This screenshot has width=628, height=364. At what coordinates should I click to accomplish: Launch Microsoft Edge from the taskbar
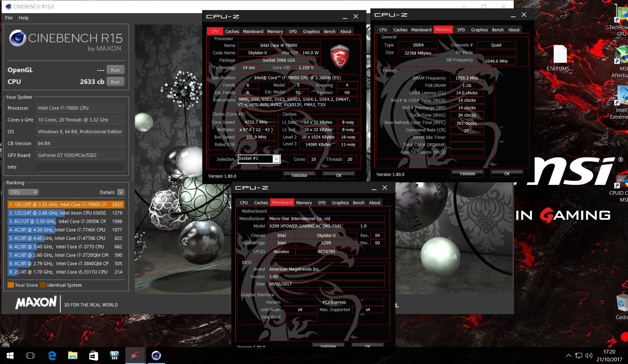52,356
